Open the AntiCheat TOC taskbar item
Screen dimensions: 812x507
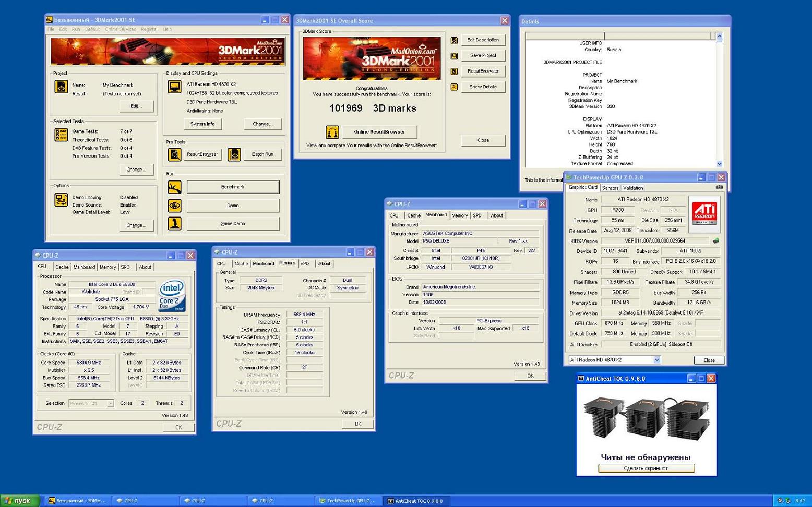[x=416, y=501]
